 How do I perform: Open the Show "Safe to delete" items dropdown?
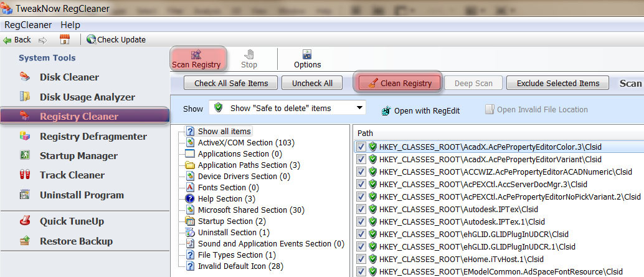pos(287,109)
